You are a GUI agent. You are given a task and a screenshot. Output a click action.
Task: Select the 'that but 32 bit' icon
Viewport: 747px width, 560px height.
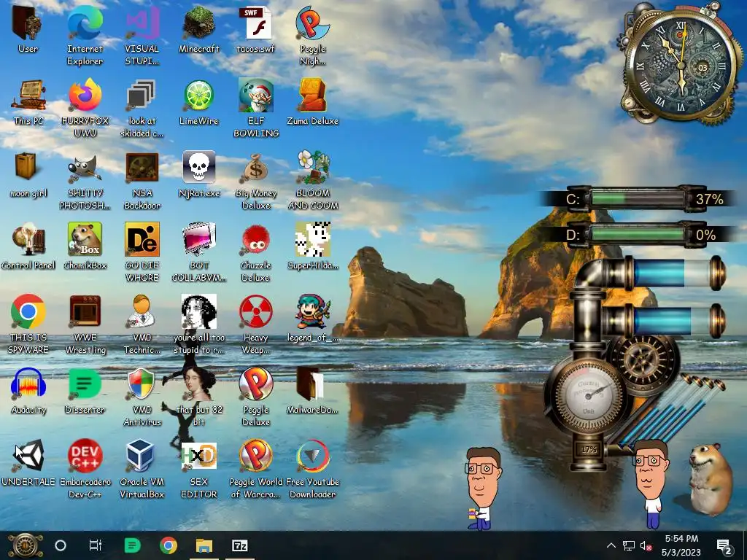pos(198,384)
